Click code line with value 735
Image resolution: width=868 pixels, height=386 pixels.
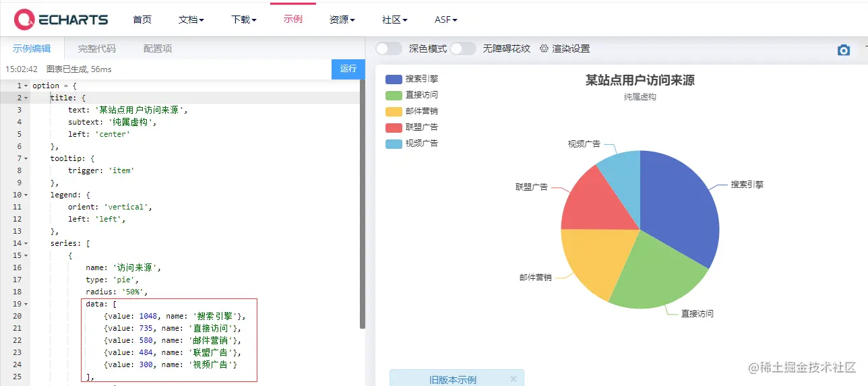173,328
